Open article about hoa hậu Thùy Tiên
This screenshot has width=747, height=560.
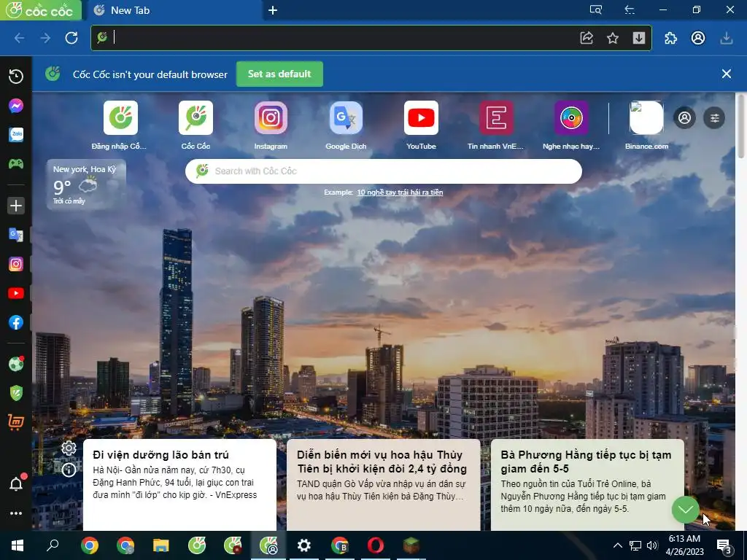click(x=384, y=485)
